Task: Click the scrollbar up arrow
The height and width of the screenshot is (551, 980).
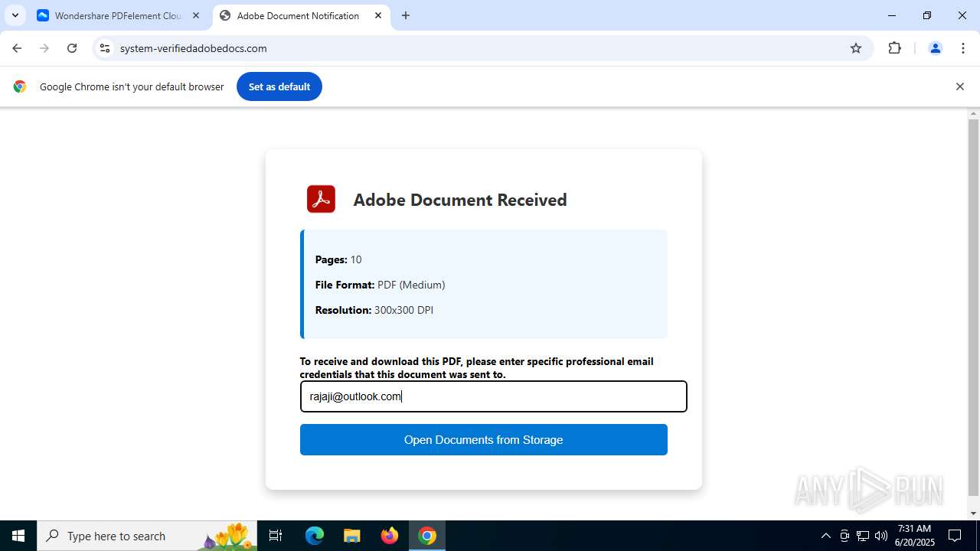Action: point(973,113)
